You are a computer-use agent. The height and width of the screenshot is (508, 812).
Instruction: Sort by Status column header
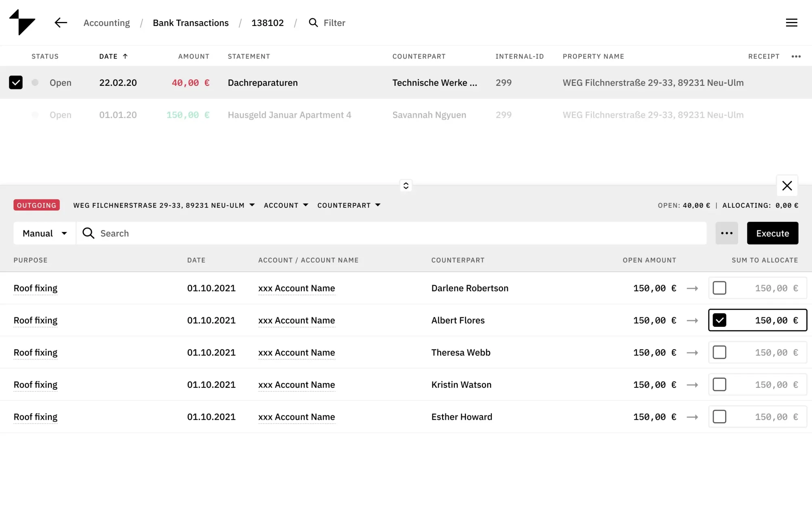tap(45, 56)
